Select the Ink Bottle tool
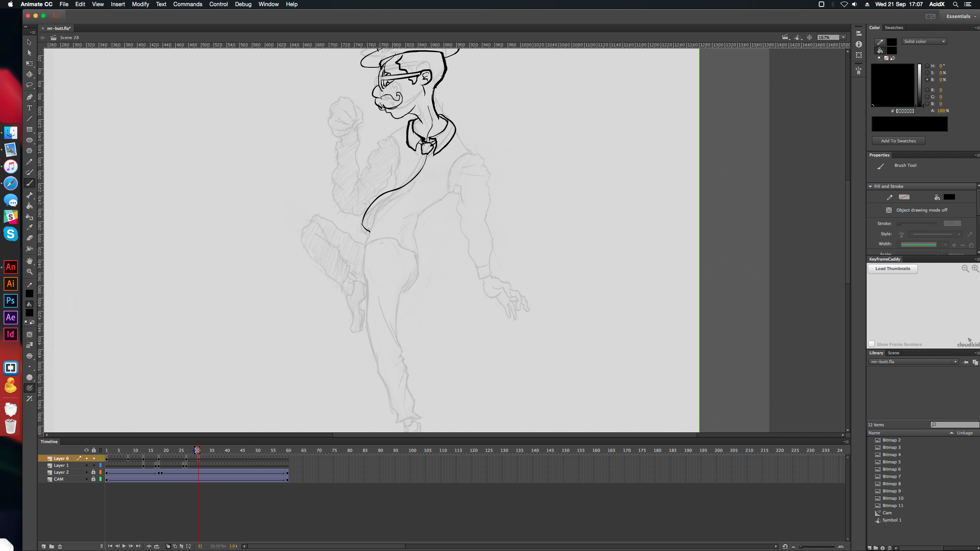Image resolution: width=980 pixels, height=551 pixels. tap(29, 217)
